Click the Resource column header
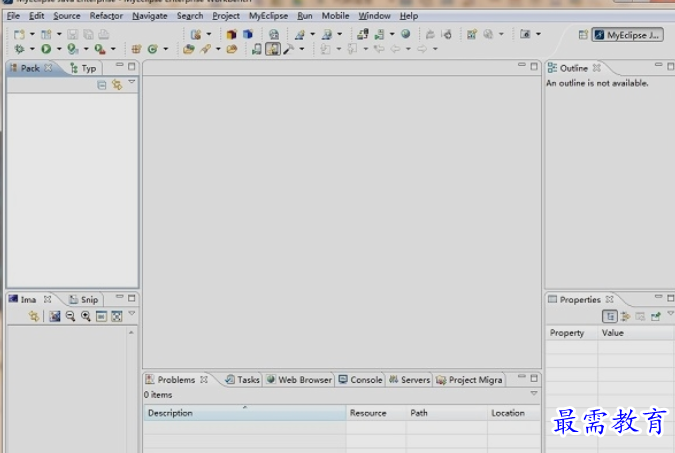This screenshot has width=675, height=453. coord(376,413)
